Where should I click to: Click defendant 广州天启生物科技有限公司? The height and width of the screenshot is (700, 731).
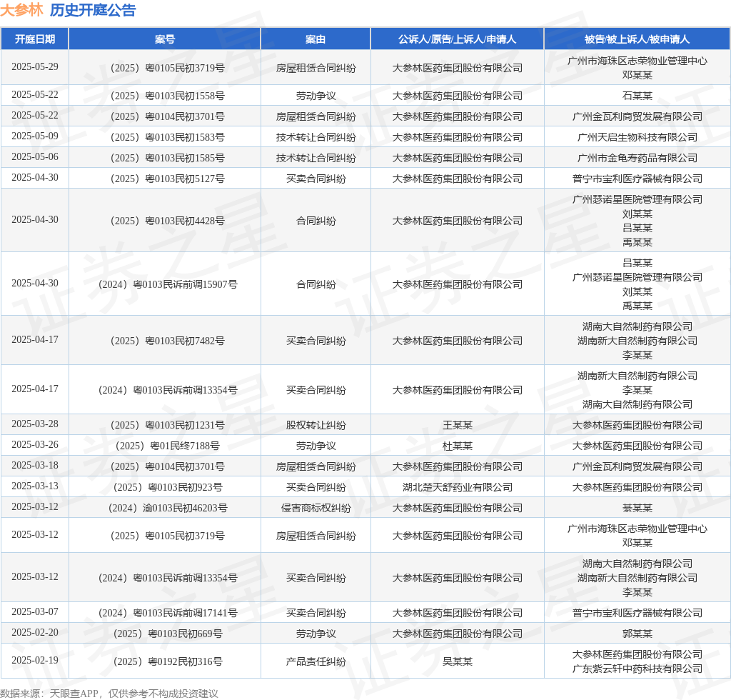pos(637,138)
